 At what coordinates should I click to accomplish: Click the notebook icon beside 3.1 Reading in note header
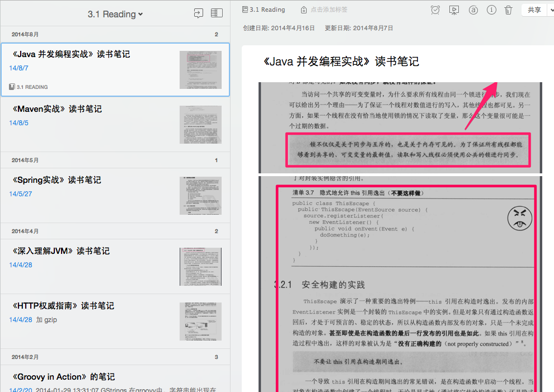[x=245, y=10]
